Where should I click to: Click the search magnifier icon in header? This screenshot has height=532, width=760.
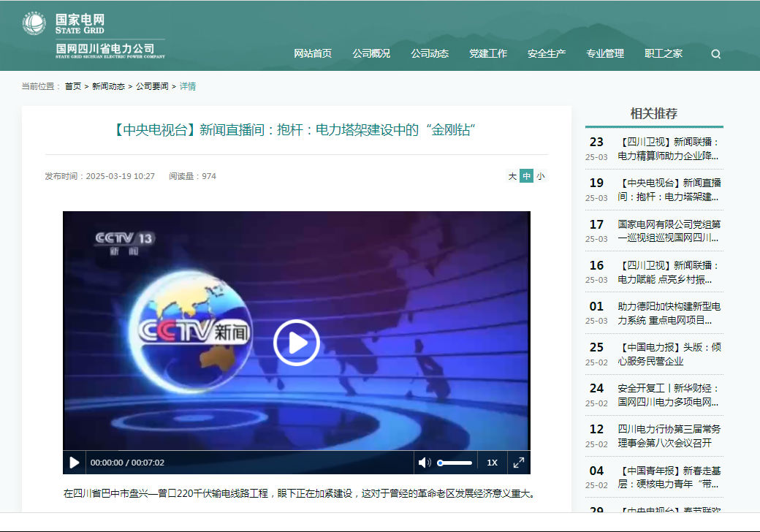[x=715, y=54]
